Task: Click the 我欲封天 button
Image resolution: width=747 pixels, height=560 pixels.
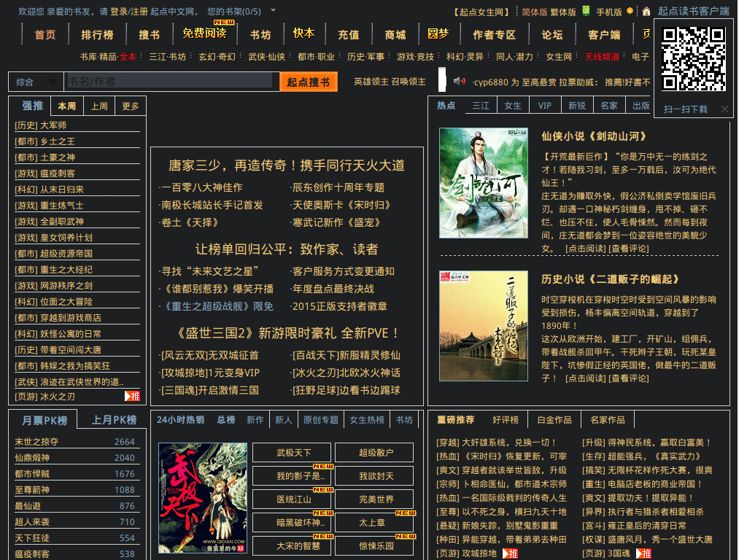Action: point(374,475)
